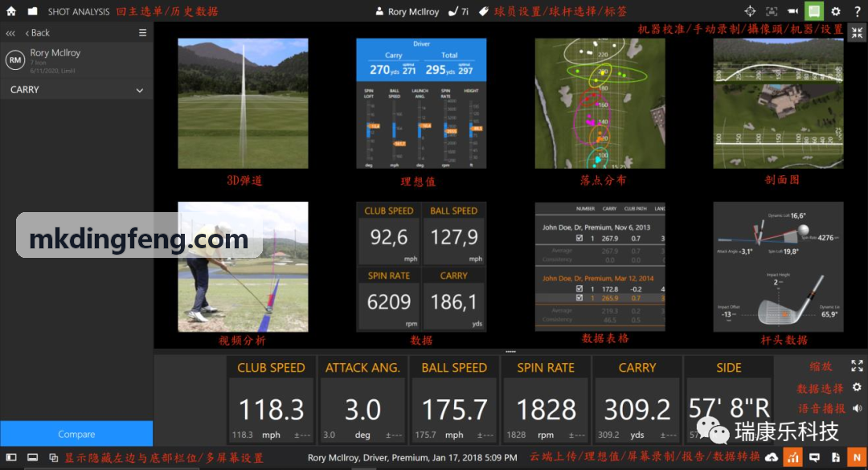Open the history data folder icon
The image size is (868, 470).
(33, 11)
